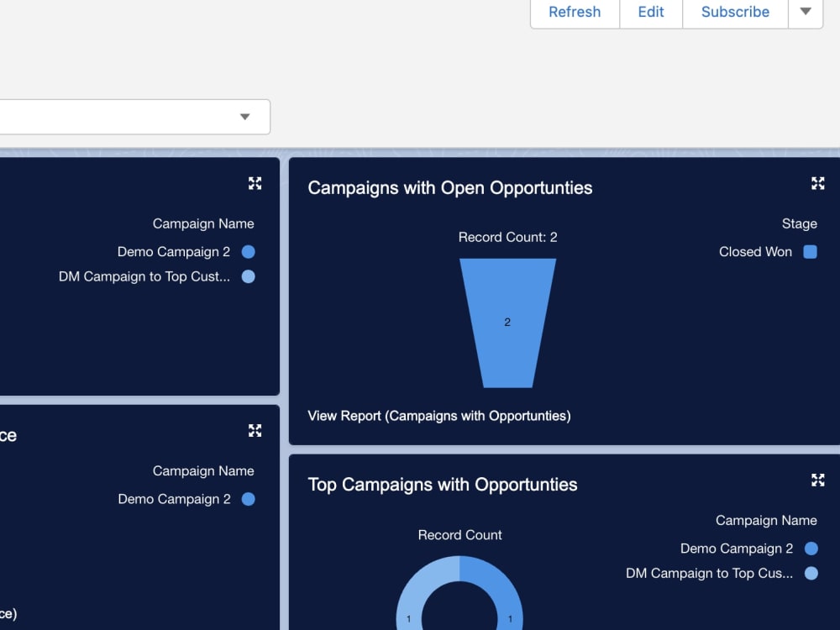840x630 pixels.
Task: Click Campaign Name heading in Top Campaigns panel
Action: pyautogui.click(x=766, y=520)
